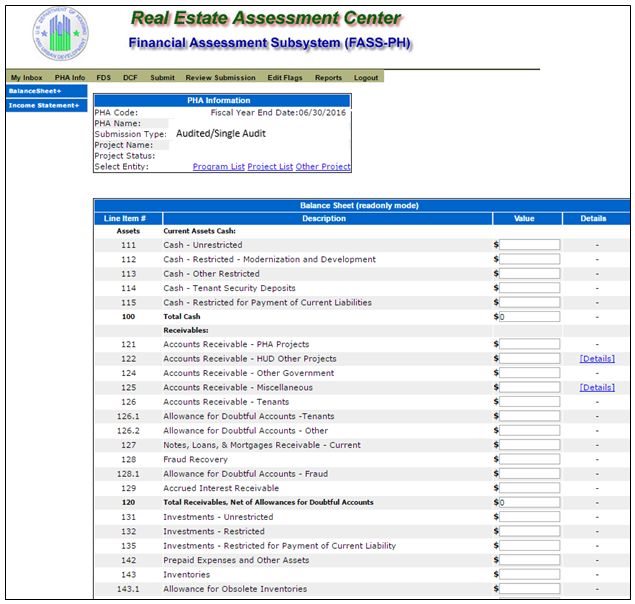Open Details for line item 122
This screenshot has height=604, width=635.
(x=597, y=359)
